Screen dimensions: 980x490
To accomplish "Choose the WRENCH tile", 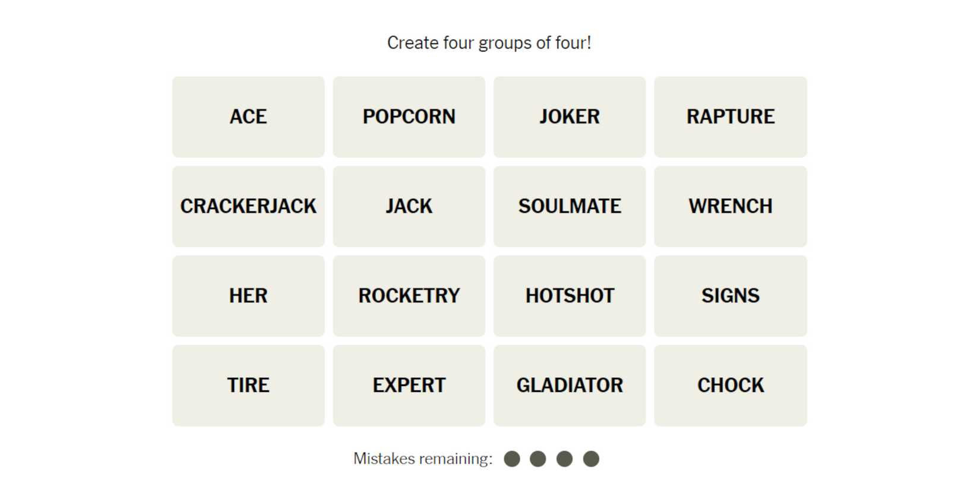I will click(730, 206).
